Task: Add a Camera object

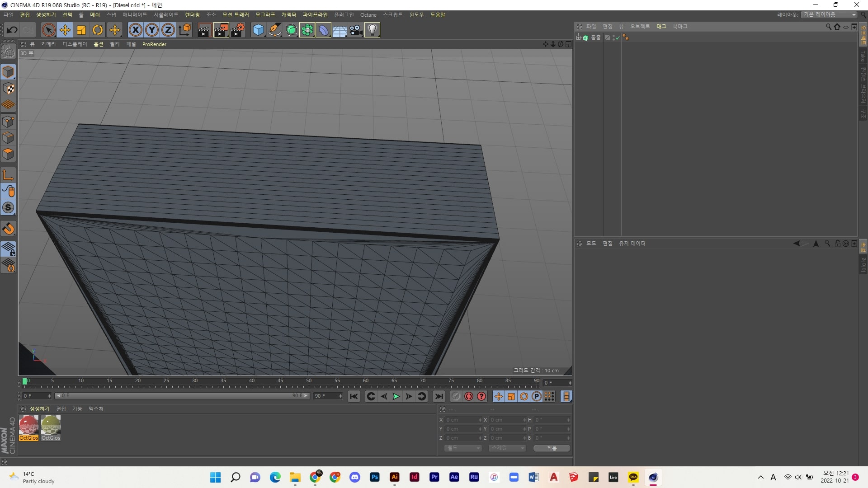Action: point(356,30)
